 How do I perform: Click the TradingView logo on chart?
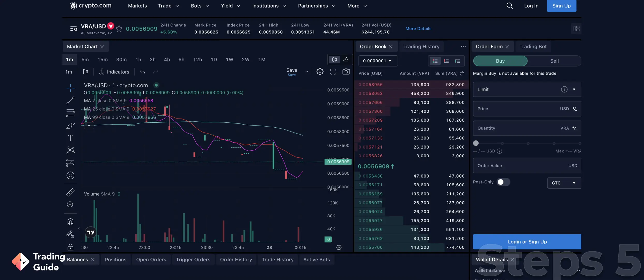click(91, 232)
